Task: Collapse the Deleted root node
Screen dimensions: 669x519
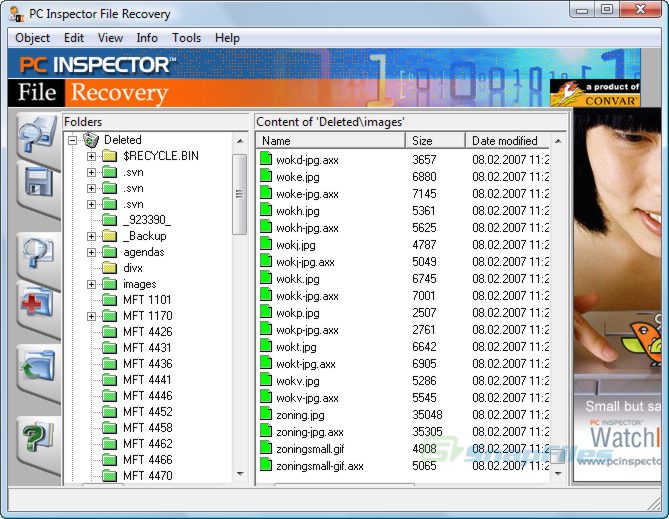Action: pyautogui.click(x=73, y=140)
